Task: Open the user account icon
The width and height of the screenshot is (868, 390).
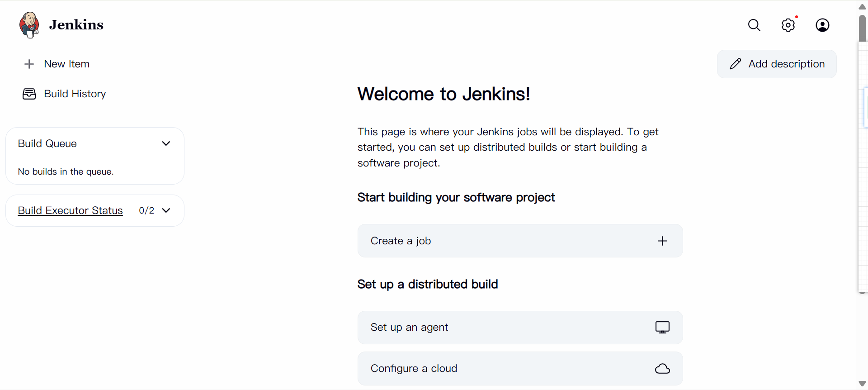Action: click(x=822, y=25)
